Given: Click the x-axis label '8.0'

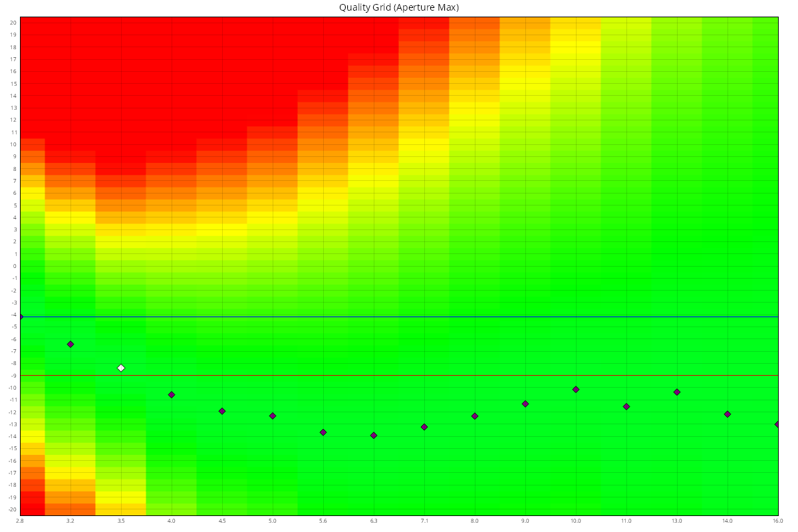Looking at the screenshot, I should (475, 521).
